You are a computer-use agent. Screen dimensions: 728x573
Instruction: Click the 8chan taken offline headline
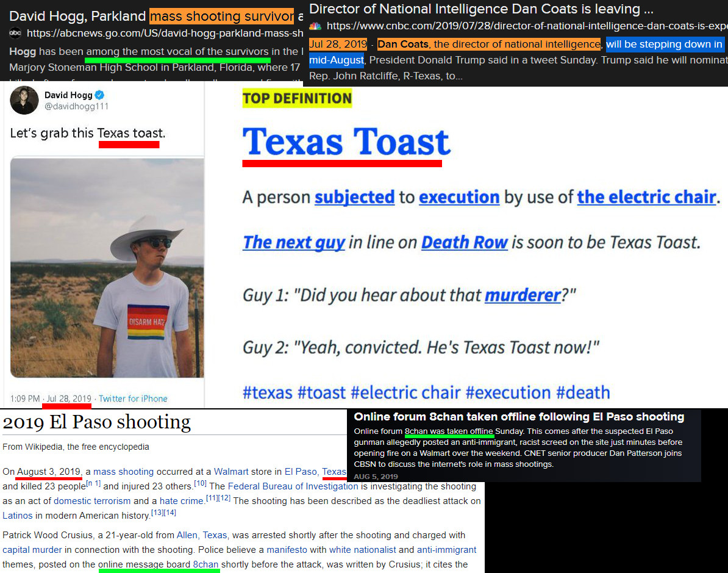[x=519, y=417]
